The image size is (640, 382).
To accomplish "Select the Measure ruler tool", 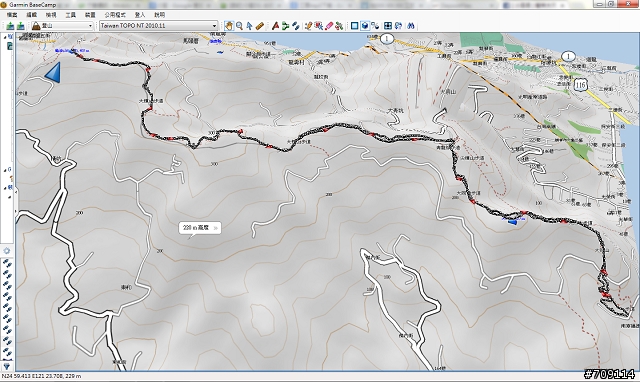I will [259, 26].
